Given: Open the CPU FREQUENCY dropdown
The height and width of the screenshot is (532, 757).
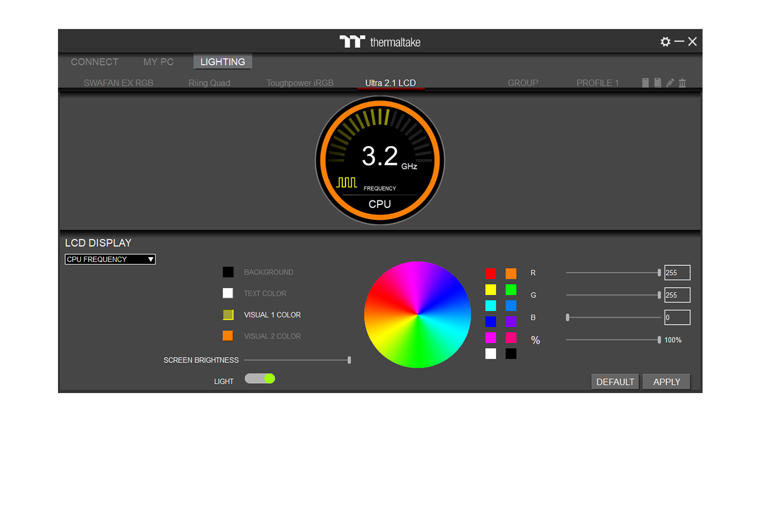Looking at the screenshot, I should coord(110,259).
